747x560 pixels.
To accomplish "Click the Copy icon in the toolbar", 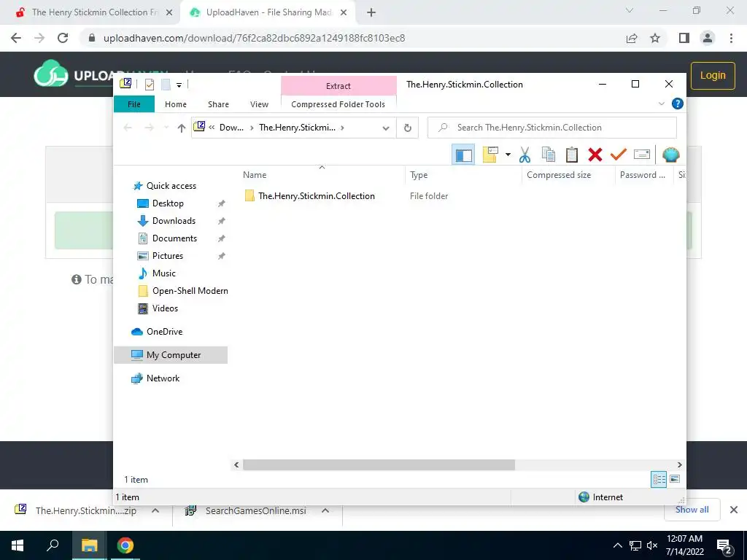I will pos(549,155).
